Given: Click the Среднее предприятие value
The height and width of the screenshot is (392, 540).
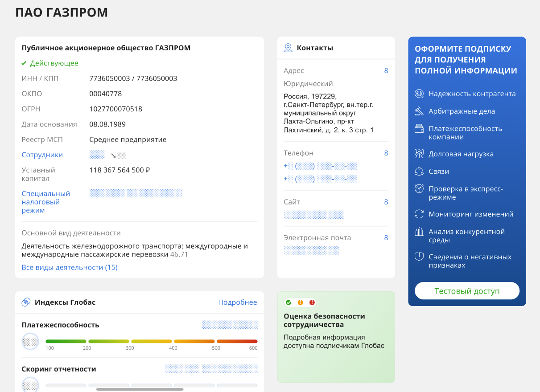Looking at the screenshot, I should pos(128,140).
